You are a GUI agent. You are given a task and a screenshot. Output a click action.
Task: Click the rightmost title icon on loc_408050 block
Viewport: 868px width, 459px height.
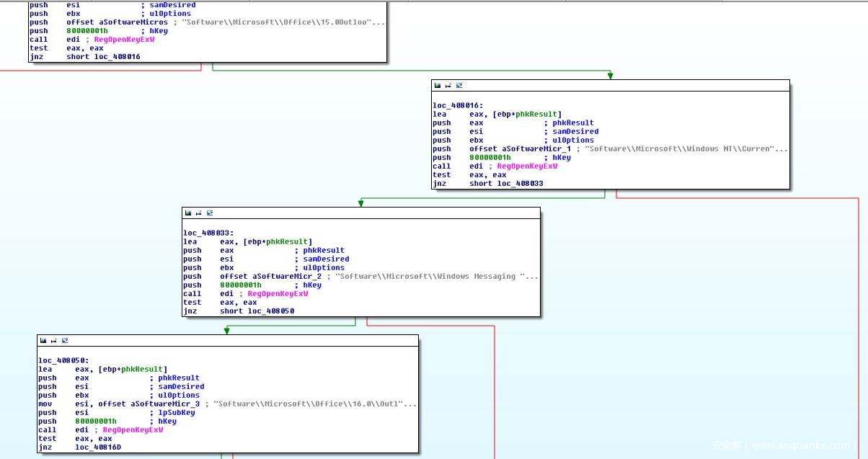tap(65, 341)
